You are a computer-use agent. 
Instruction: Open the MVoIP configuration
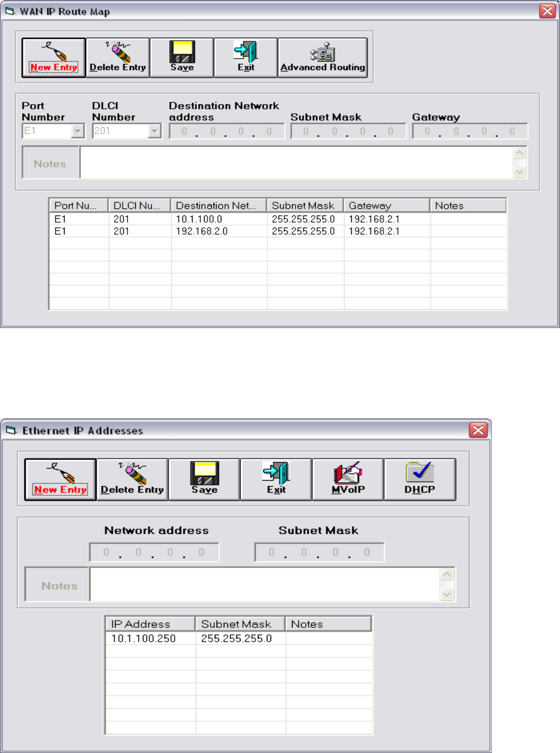pos(348,479)
